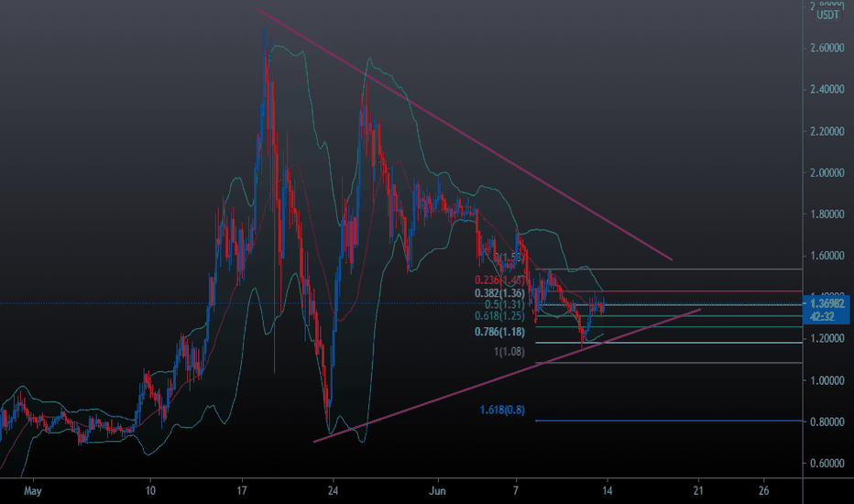Viewport: 854px width, 504px height.
Task: Click the 2.00000 price axis label
Action: click(x=827, y=172)
